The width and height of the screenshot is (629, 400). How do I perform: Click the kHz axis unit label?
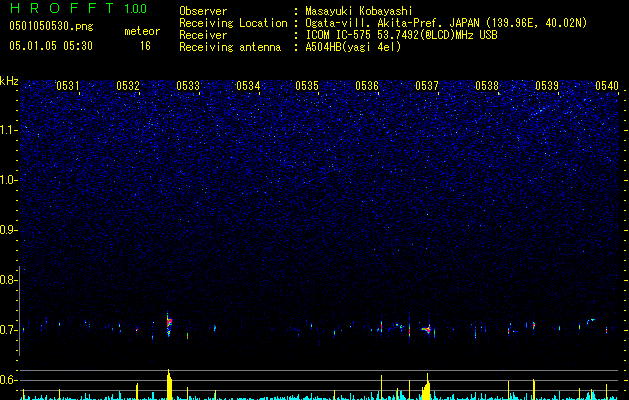(x=9, y=81)
